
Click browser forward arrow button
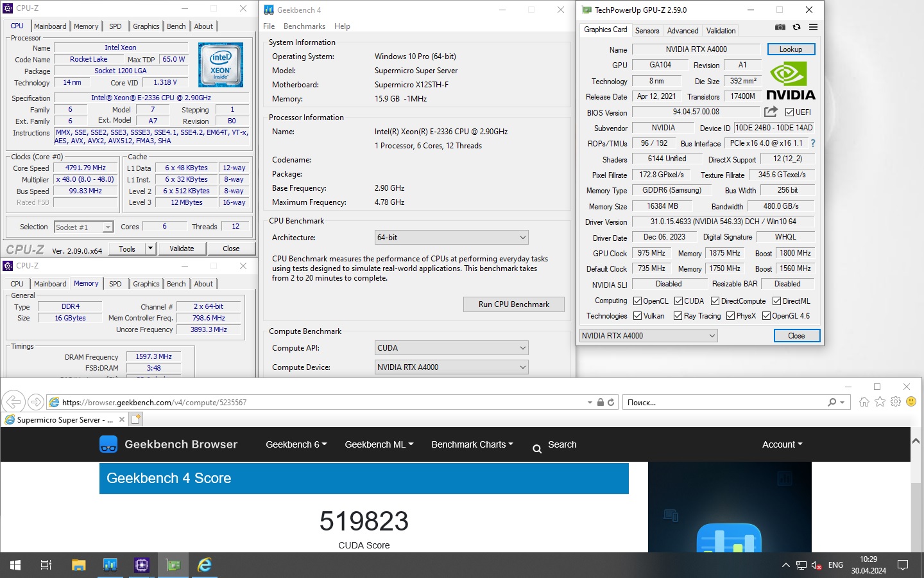click(36, 402)
